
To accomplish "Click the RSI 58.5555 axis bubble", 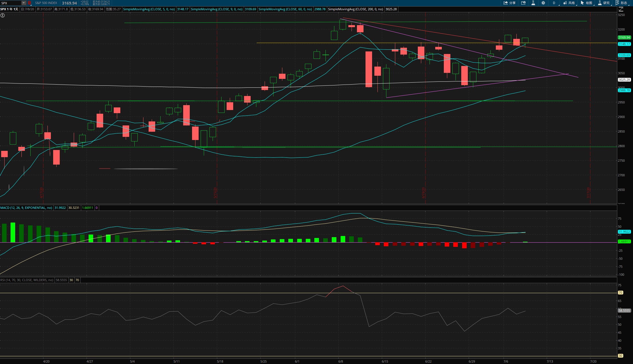I will (624, 311).
